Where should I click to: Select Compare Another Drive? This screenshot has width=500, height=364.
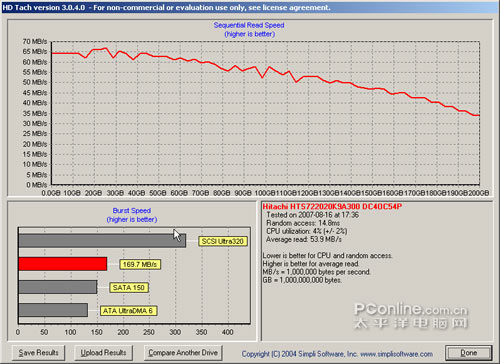pyautogui.click(x=183, y=353)
